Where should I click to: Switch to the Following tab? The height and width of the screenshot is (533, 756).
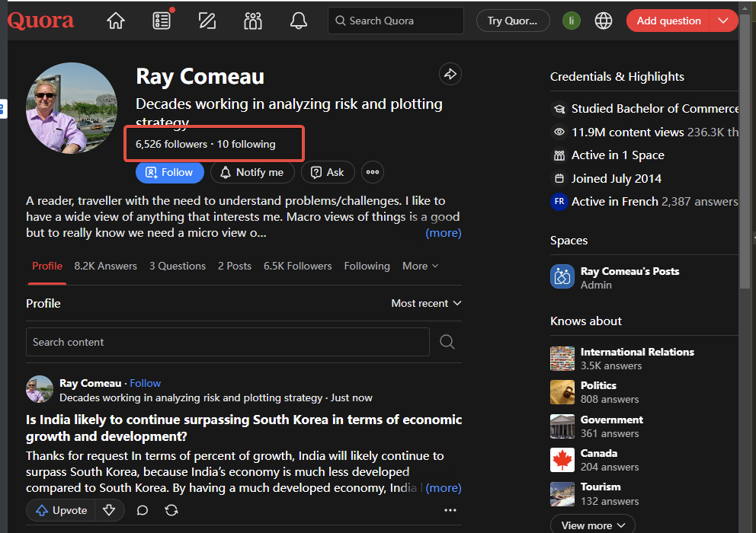[367, 266]
